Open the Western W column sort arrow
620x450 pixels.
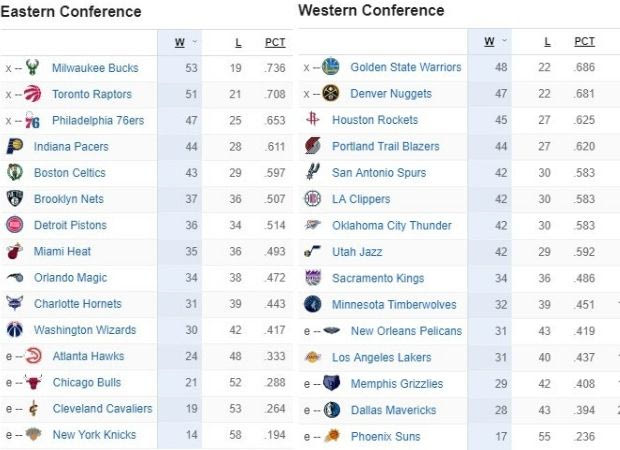coord(503,42)
